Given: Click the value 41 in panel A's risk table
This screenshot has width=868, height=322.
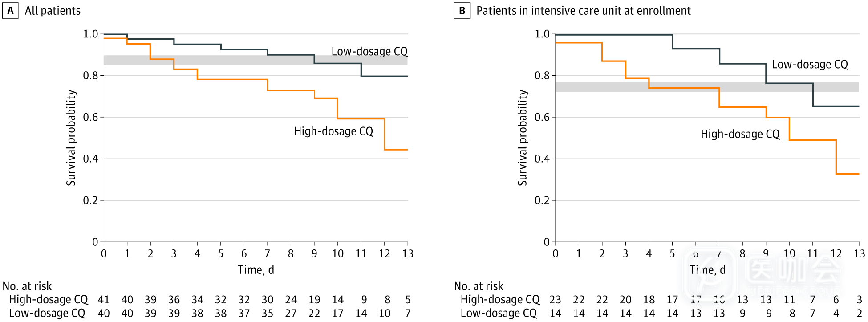Looking at the screenshot, I should coord(104,300).
